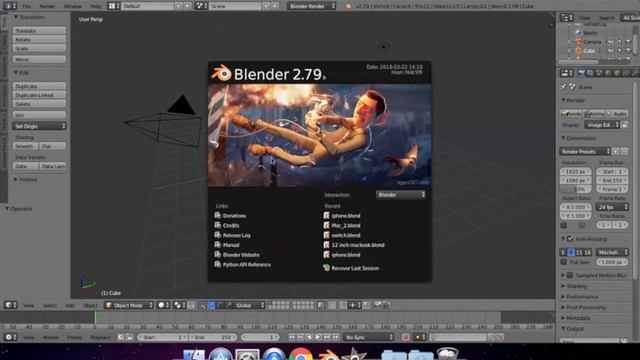Screen dimensions: 640x360
Task: Click the Play reverse button in timeline
Action: (x=309, y=337)
